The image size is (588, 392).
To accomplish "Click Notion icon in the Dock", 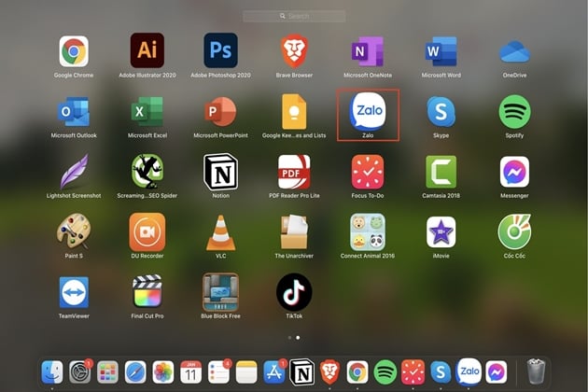I will click(302, 372).
